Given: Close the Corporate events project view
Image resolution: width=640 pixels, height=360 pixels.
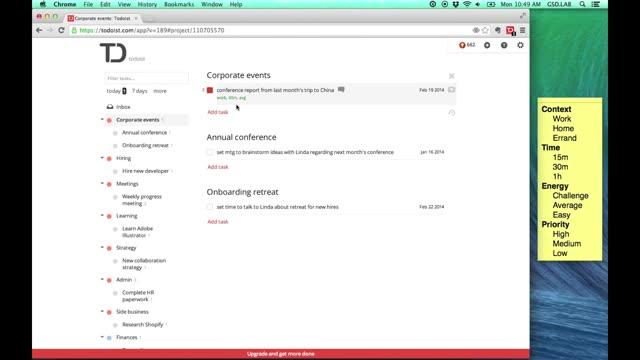Looking at the screenshot, I should (451, 76).
